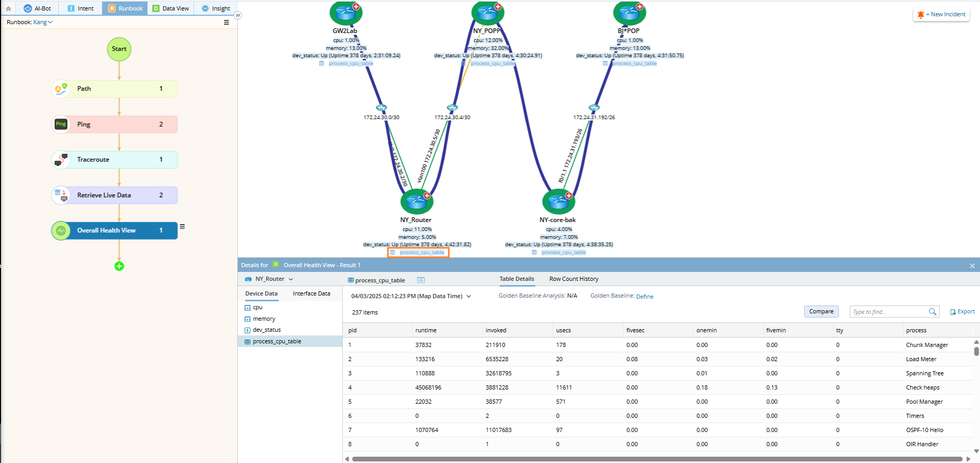Collapse the panel with double-up chevron
The width and height of the screenshot is (980, 463).
pyautogui.click(x=8, y=8)
